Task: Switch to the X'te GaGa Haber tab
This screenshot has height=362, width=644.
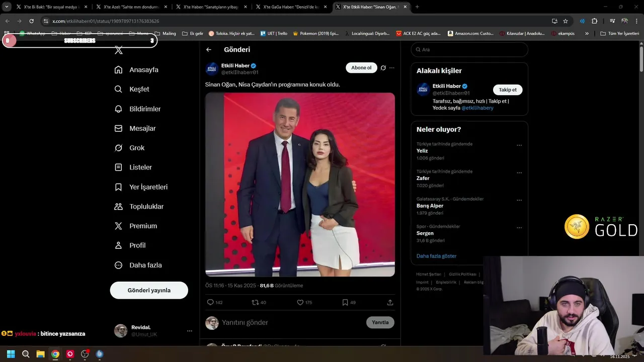Action: pyautogui.click(x=291, y=7)
